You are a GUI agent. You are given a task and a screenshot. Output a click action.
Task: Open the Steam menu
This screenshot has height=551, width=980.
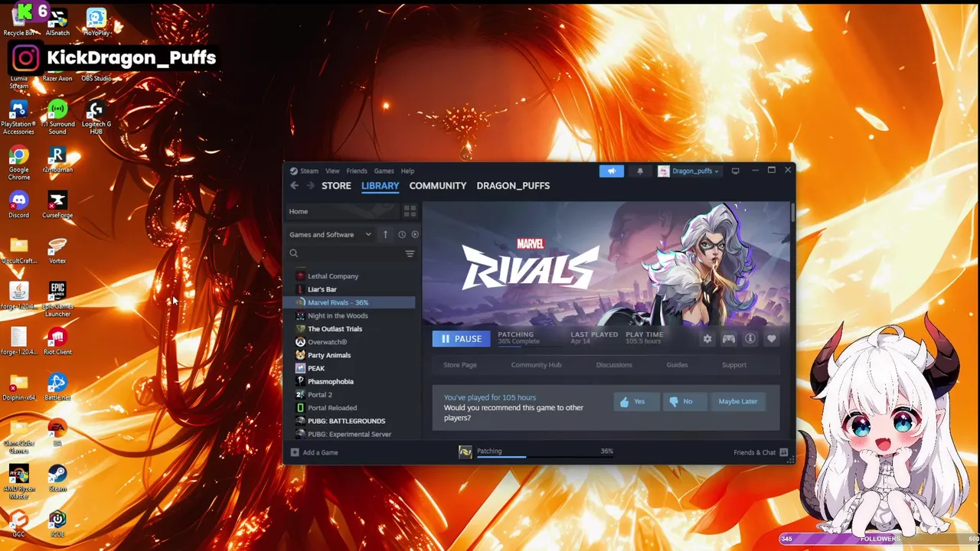[309, 171]
